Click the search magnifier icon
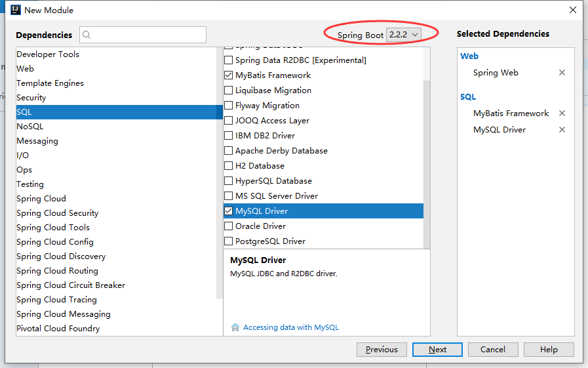This screenshot has height=368, width=588. (x=87, y=35)
